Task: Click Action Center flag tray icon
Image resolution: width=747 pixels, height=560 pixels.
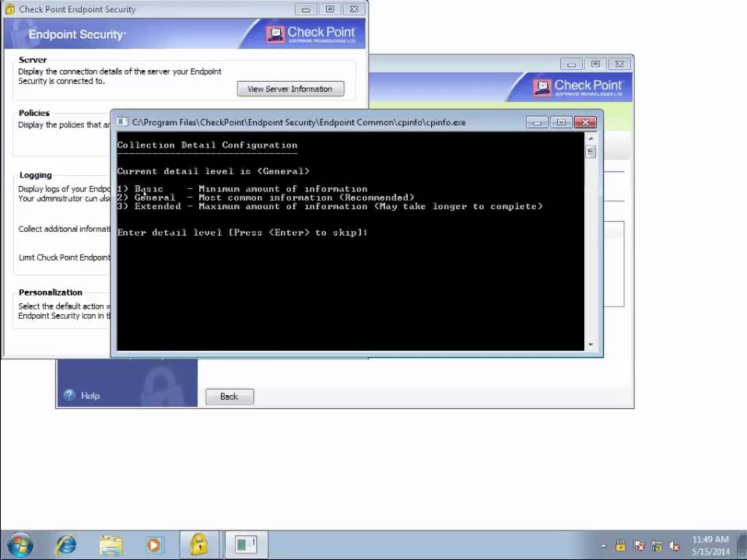Action: click(638, 546)
